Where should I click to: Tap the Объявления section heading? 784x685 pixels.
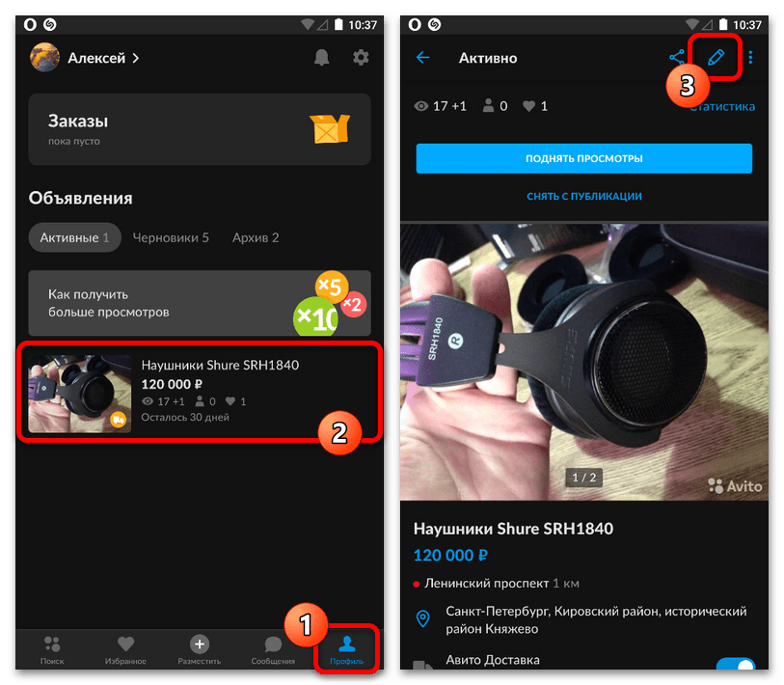tap(80, 198)
